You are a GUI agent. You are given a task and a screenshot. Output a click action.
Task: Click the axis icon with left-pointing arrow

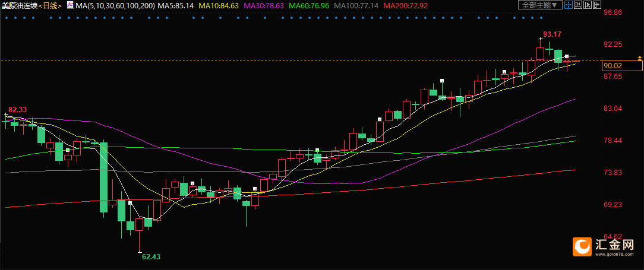[578, 5]
